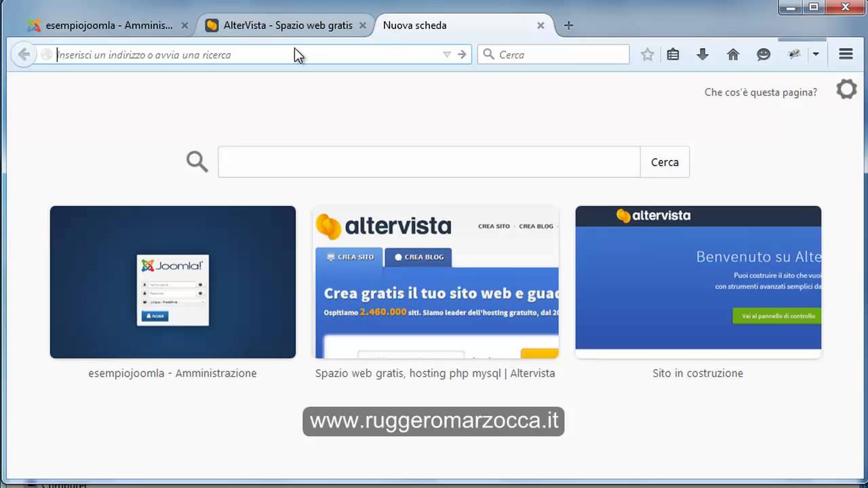Click the back navigation arrow
The width and height of the screenshot is (868, 488).
point(24,55)
